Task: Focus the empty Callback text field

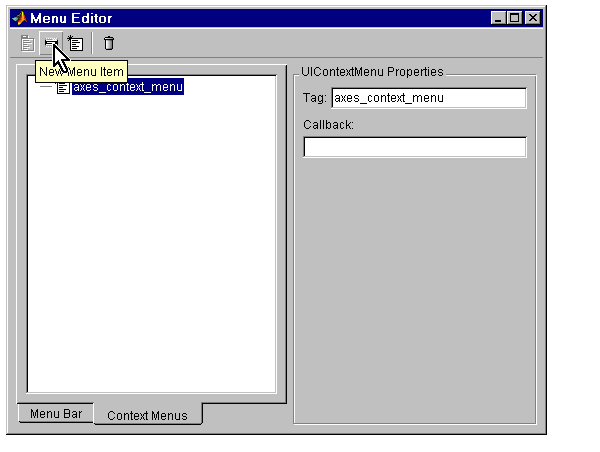Action: click(415, 147)
